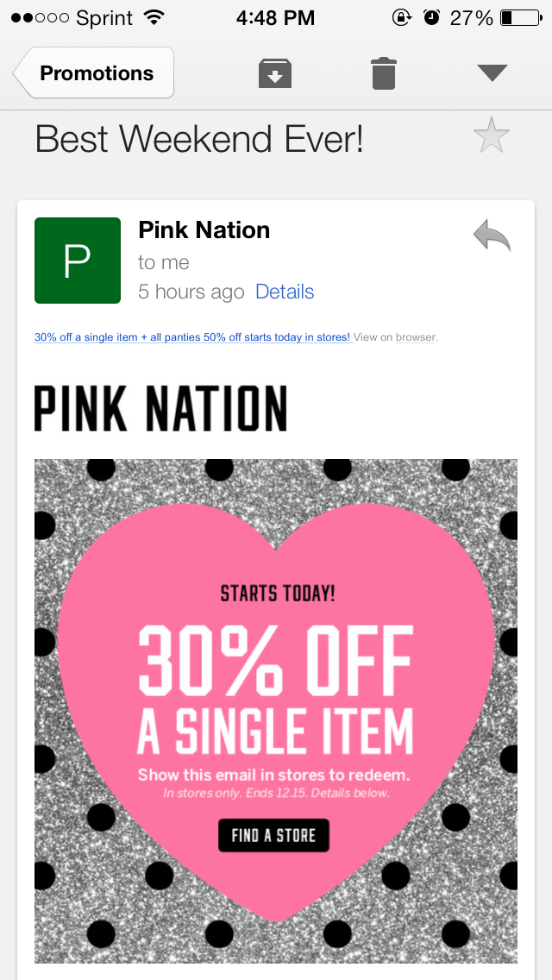Tap the Wi-Fi status icon

click(x=154, y=18)
